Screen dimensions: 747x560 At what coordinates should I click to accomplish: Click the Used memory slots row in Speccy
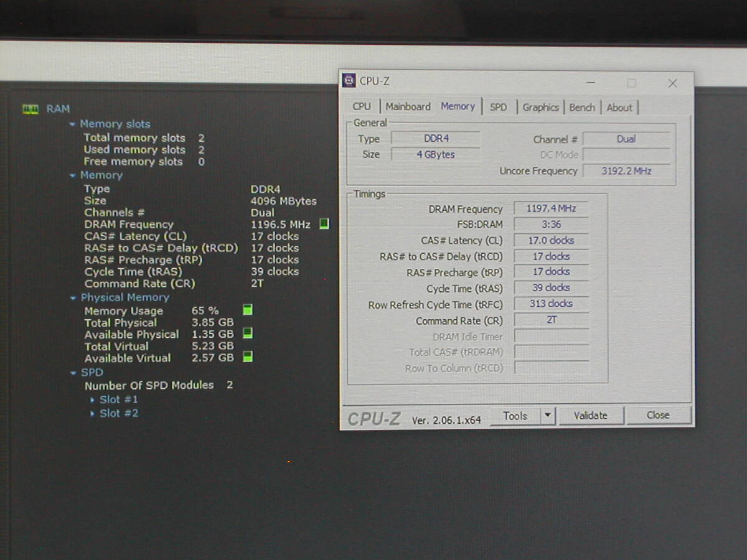click(x=144, y=150)
